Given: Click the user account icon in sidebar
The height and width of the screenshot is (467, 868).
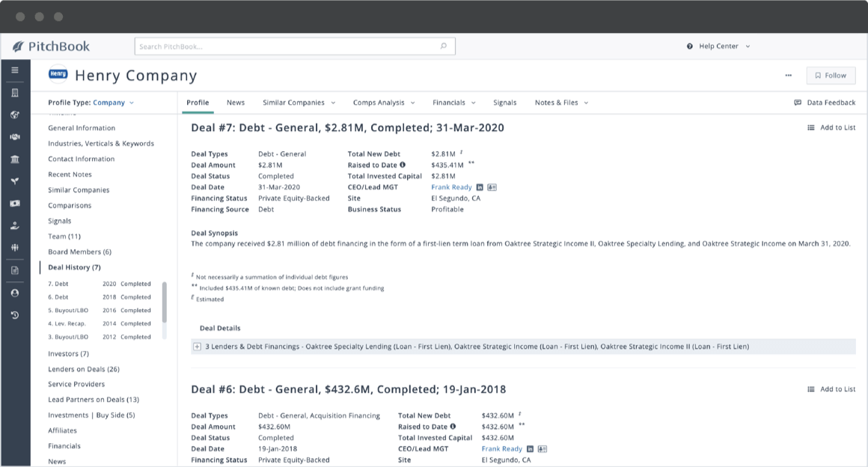Looking at the screenshot, I should [x=15, y=293].
